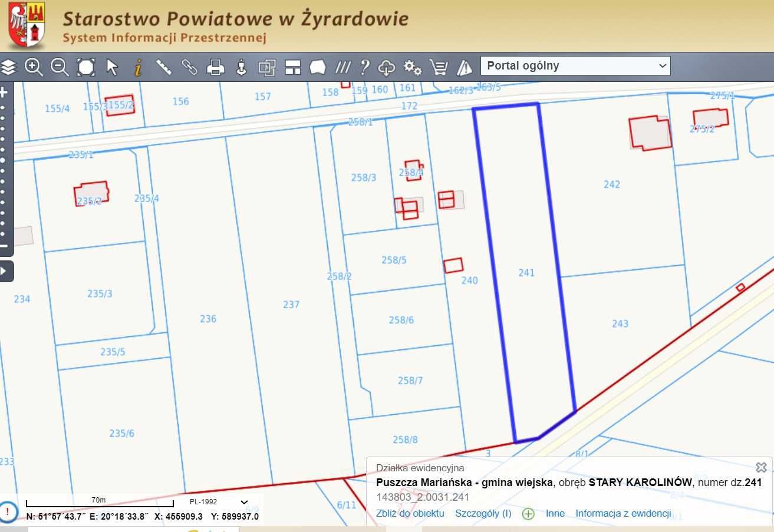Select the zoom in magnifier tool
The height and width of the screenshot is (532, 774).
coord(34,67)
